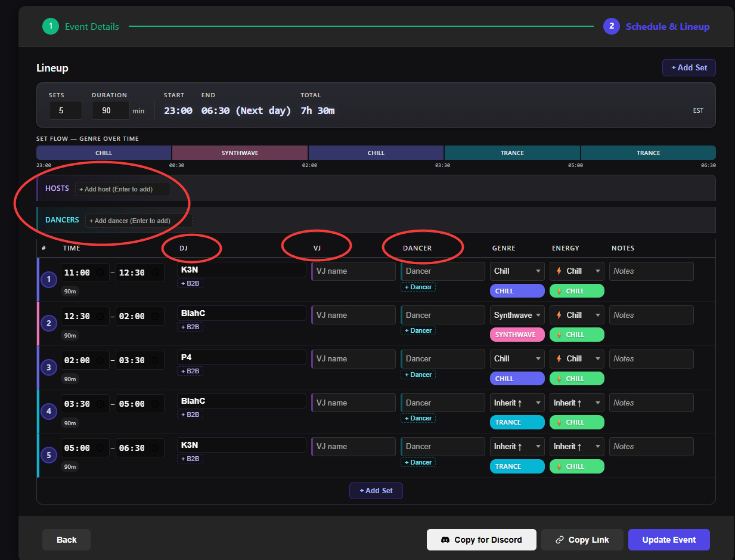Click the clock icon in set 3's 03:30 end time

155,360
